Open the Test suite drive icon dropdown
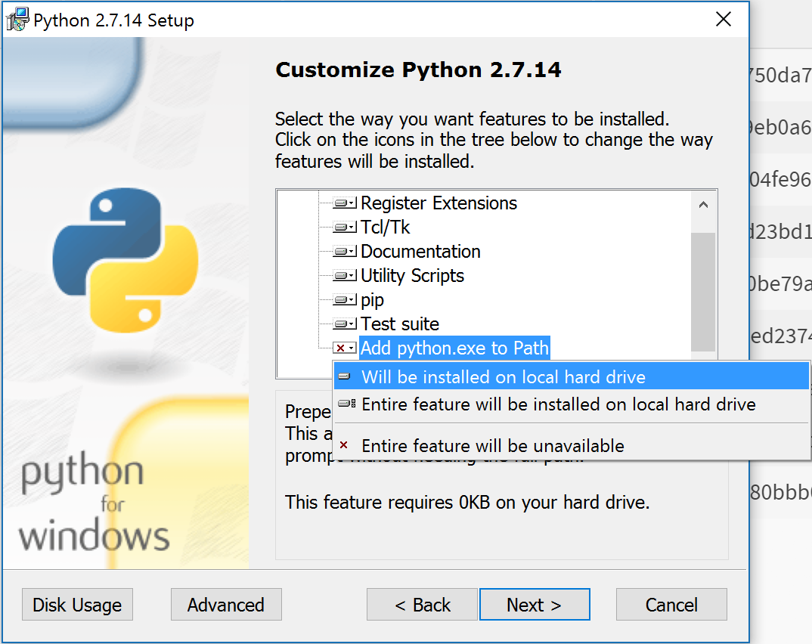 pyautogui.click(x=345, y=324)
